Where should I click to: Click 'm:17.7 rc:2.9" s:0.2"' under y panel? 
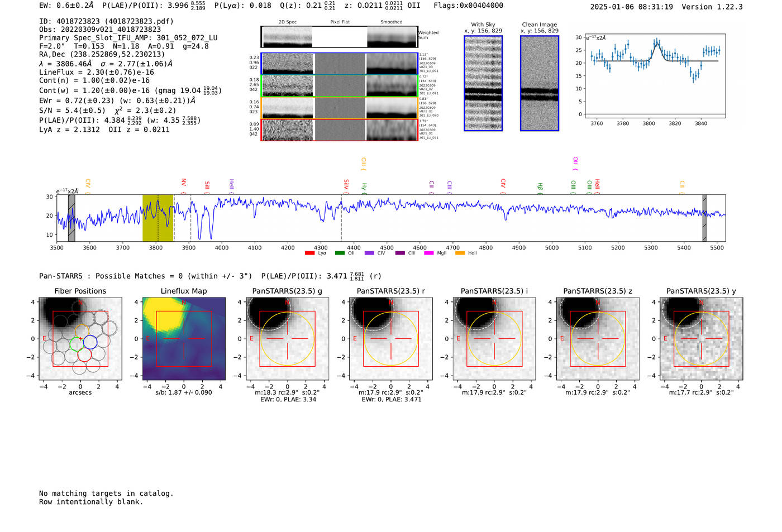coord(702,392)
